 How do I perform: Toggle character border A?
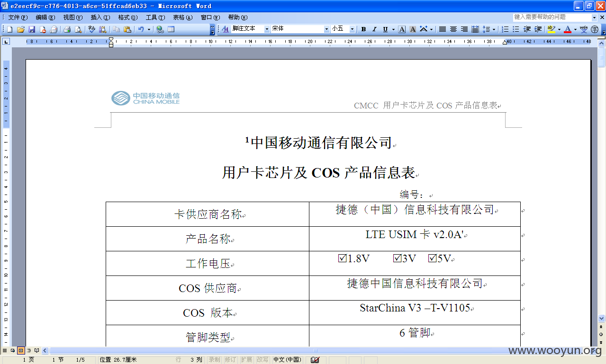coord(402,29)
